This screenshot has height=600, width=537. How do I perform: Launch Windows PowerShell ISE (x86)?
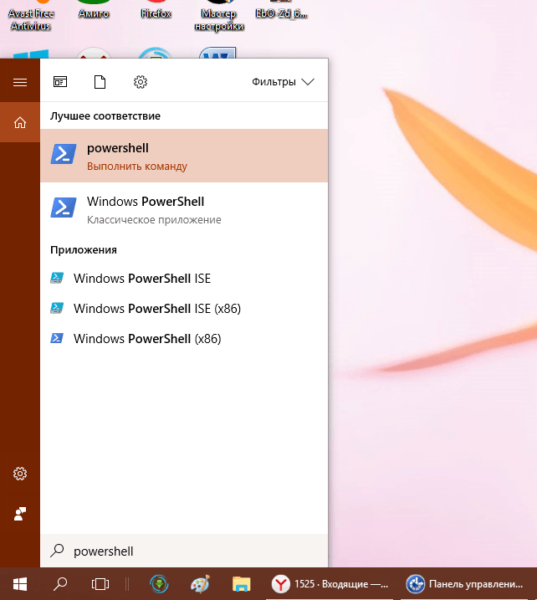point(184,308)
